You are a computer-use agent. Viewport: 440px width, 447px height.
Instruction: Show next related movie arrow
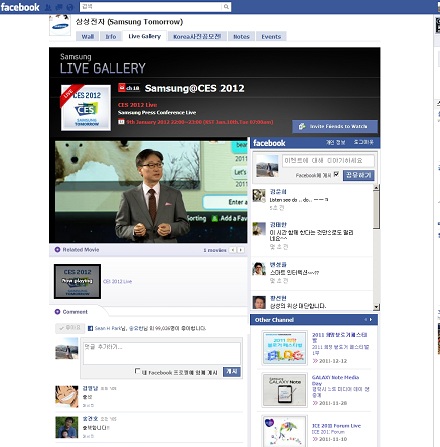(241, 250)
